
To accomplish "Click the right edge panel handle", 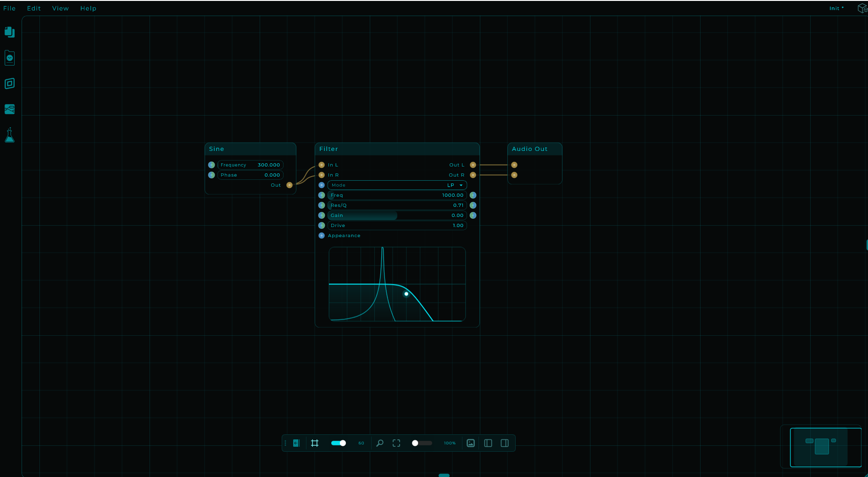I will click(x=867, y=245).
